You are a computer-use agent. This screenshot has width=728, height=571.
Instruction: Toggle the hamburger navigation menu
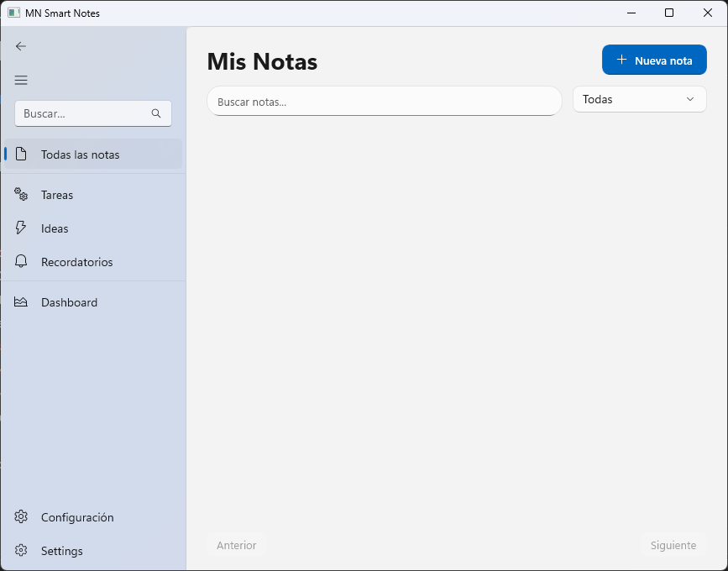(21, 80)
